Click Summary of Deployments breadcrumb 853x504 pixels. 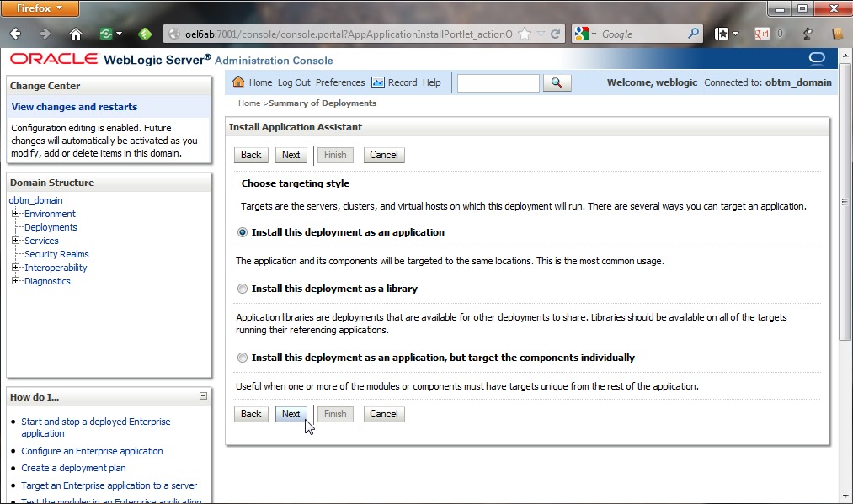[x=322, y=103]
